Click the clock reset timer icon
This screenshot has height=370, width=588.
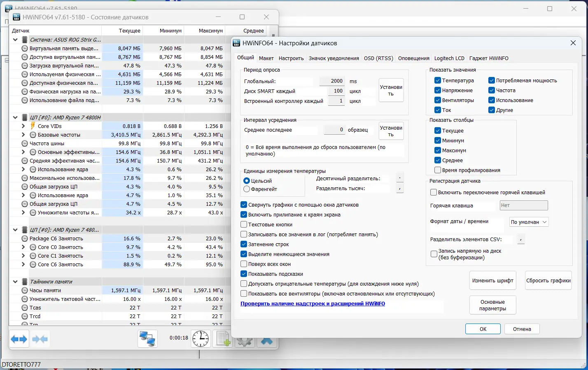[201, 339]
